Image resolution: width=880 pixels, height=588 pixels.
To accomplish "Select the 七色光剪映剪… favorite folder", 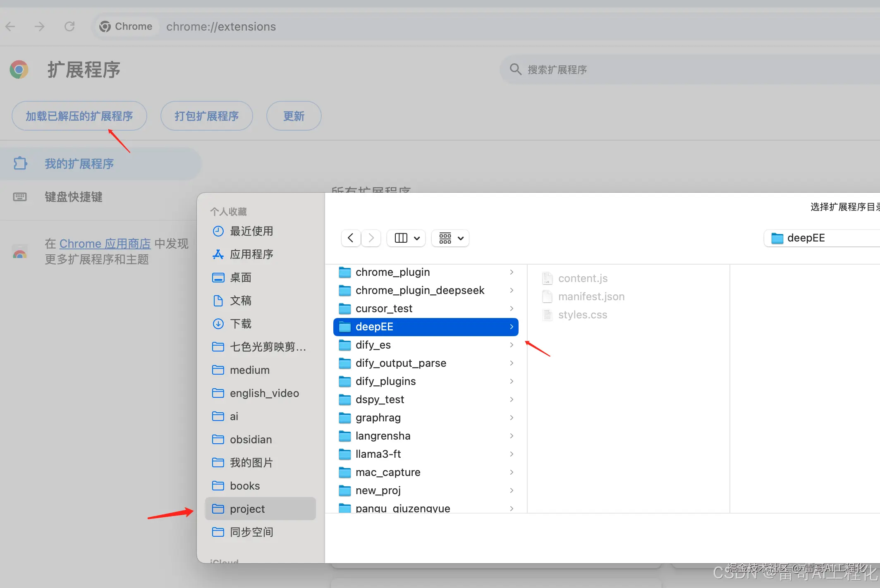I will coord(261,347).
